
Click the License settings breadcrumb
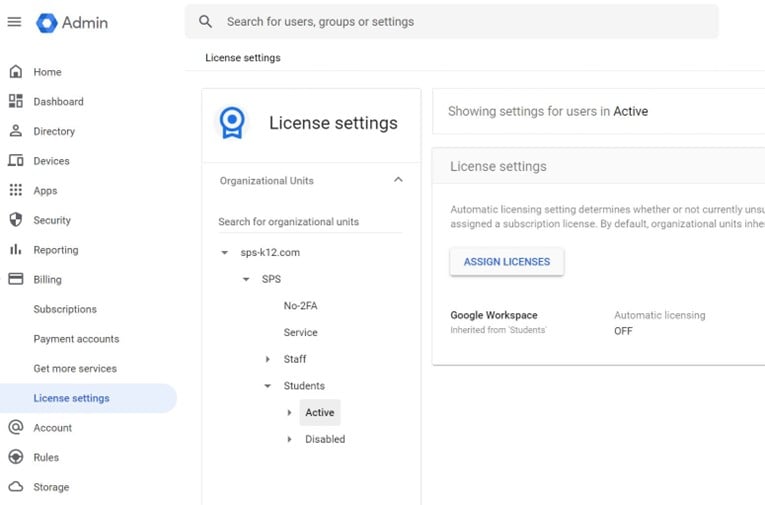[x=242, y=58]
